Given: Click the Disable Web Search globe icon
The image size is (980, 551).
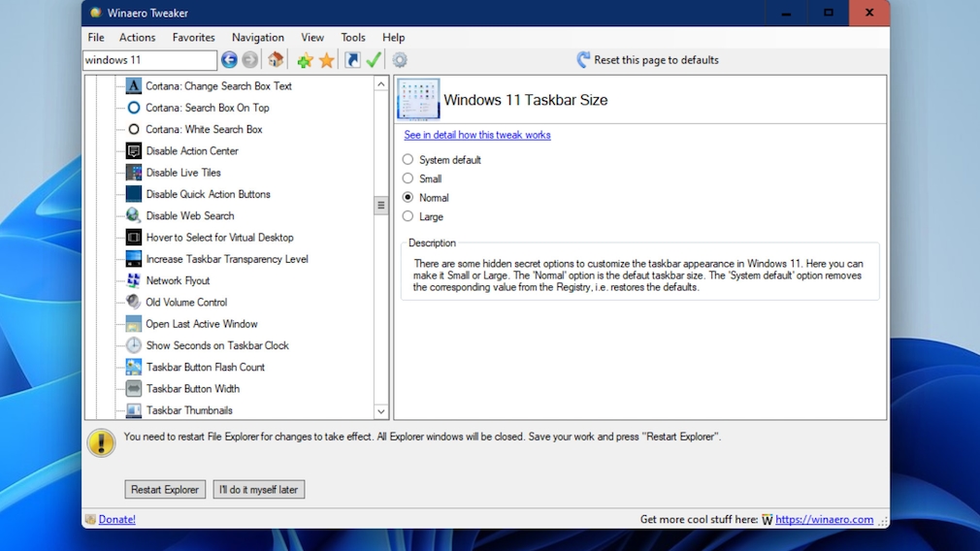Looking at the screenshot, I should 133,215.
